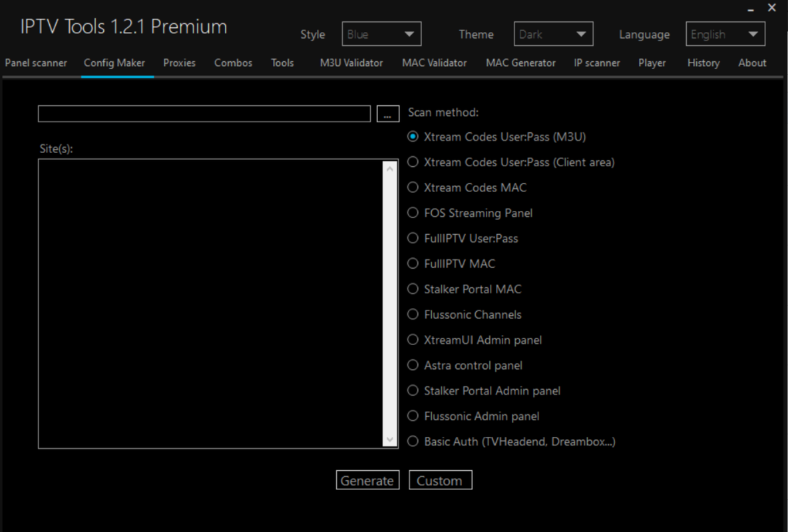Click the Custom button

coord(440,480)
